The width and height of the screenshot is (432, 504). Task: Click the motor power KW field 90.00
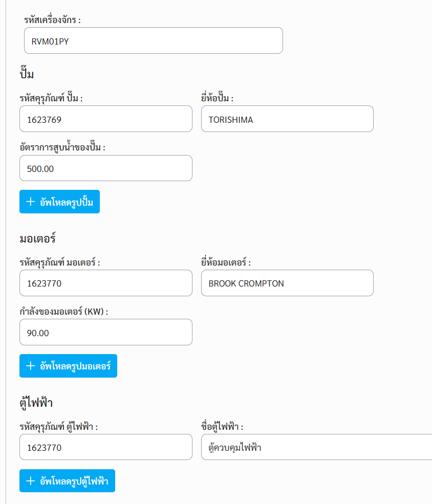tap(106, 332)
